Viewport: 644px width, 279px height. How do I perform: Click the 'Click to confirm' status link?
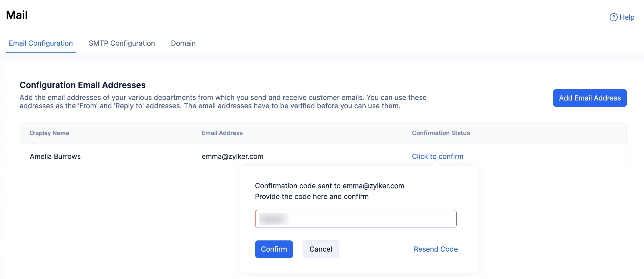coord(438,156)
